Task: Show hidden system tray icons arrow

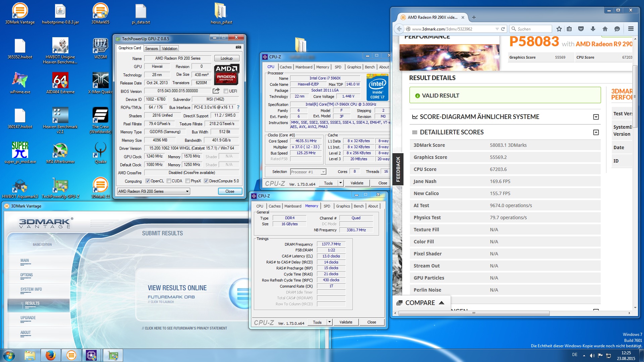Action: [x=584, y=355]
